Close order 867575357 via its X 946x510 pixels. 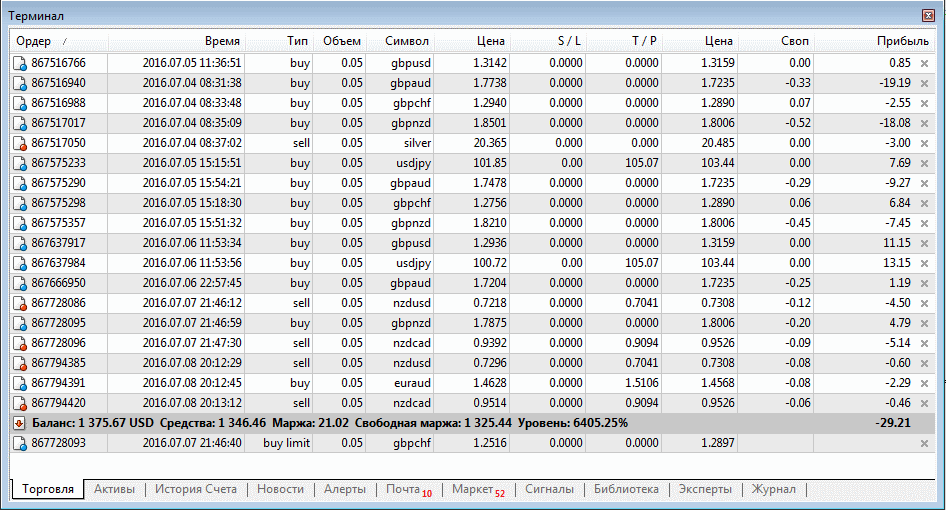point(924,223)
